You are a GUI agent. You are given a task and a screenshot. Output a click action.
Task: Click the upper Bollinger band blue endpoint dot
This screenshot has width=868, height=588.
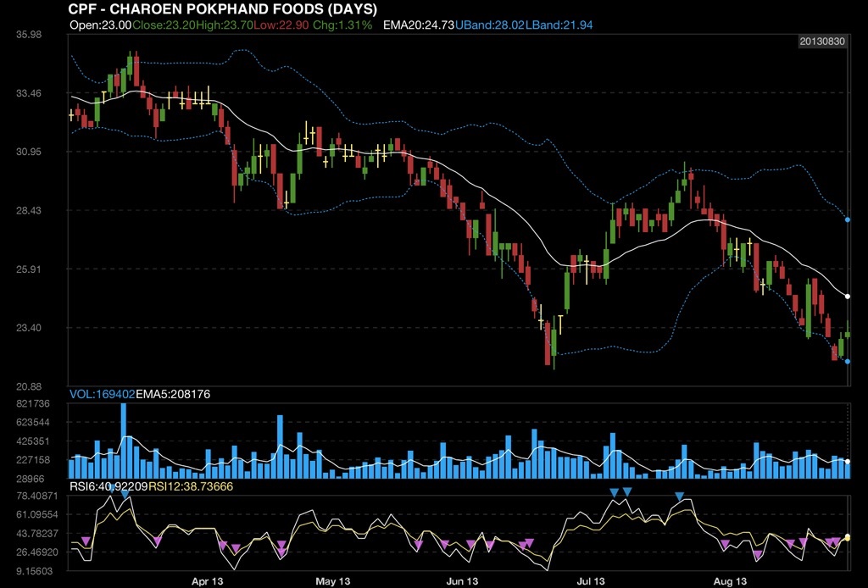click(848, 219)
